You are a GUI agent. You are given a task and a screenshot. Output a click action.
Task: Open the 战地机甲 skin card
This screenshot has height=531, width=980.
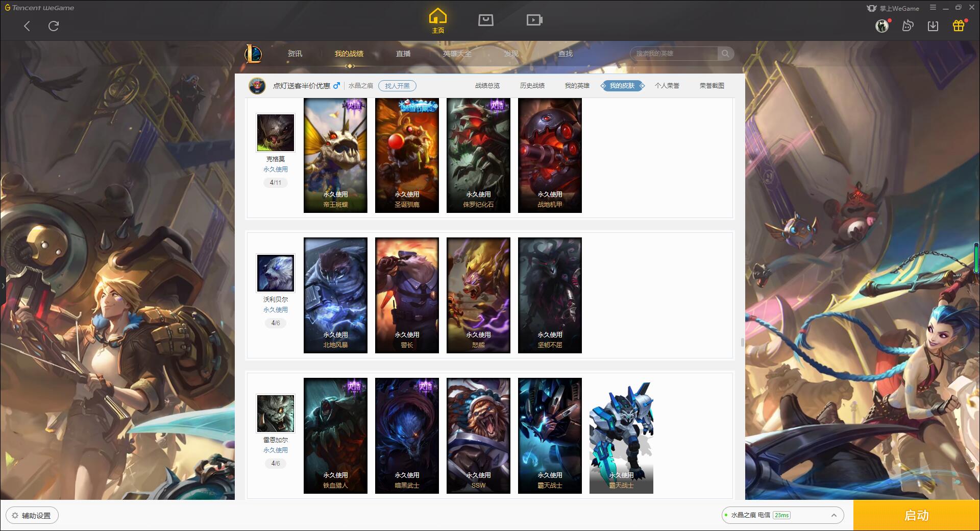click(550, 155)
